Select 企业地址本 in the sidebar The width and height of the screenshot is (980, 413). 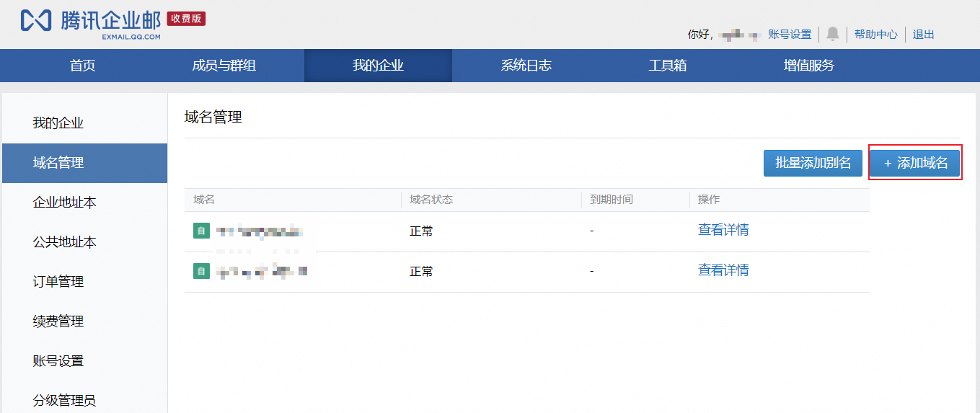pyautogui.click(x=64, y=203)
